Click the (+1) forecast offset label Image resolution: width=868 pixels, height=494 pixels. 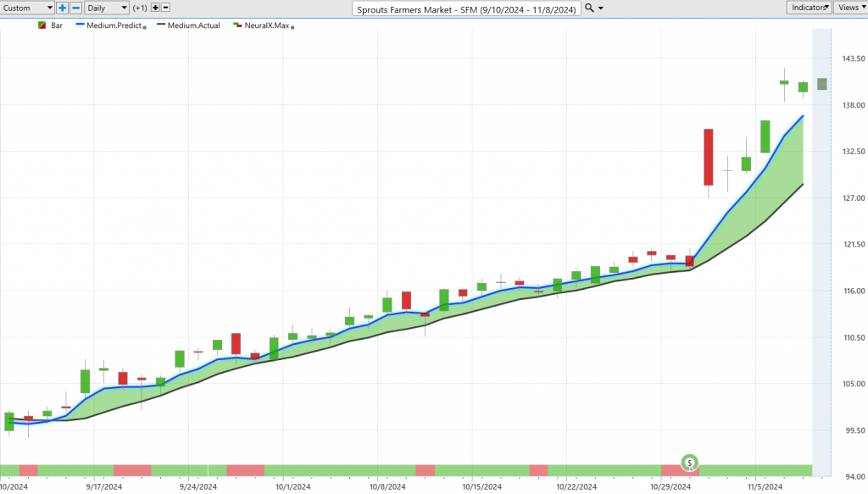(x=140, y=8)
